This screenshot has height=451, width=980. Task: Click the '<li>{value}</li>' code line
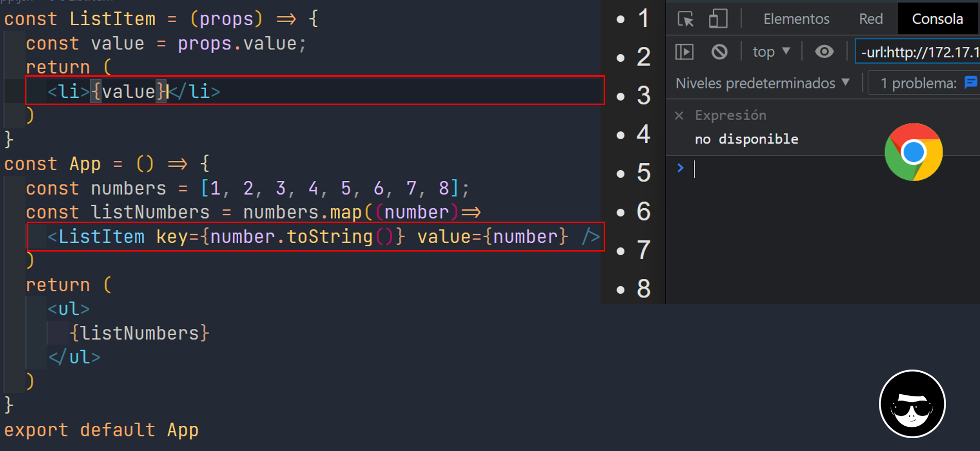[134, 92]
